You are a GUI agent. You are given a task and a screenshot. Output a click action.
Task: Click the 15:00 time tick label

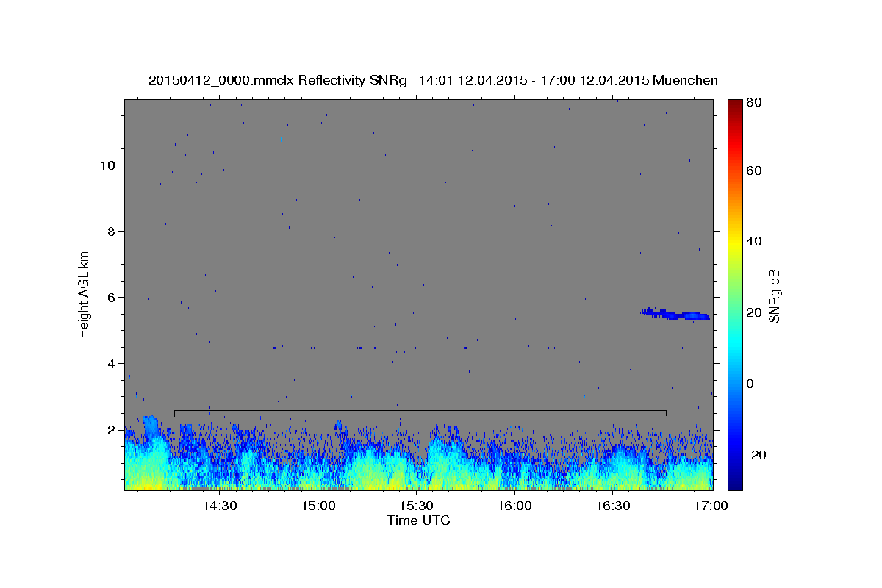pyautogui.click(x=318, y=506)
